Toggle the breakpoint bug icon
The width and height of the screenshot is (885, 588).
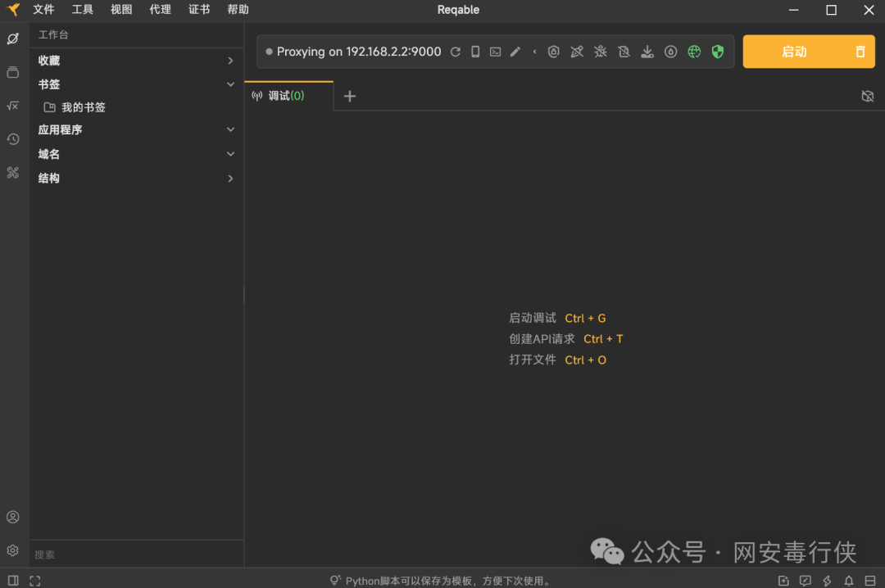[x=601, y=52]
